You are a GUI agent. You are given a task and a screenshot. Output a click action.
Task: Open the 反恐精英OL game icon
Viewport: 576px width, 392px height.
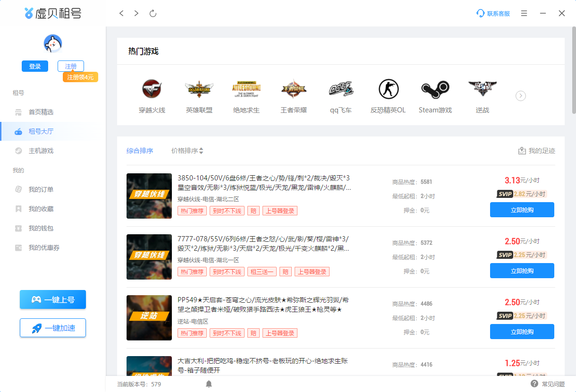388,89
